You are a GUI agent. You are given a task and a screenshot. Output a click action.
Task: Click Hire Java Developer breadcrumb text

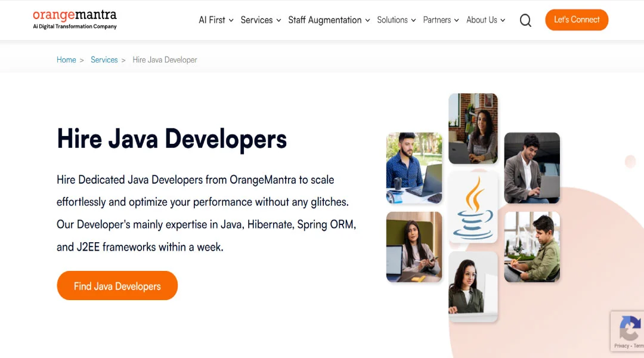click(165, 60)
